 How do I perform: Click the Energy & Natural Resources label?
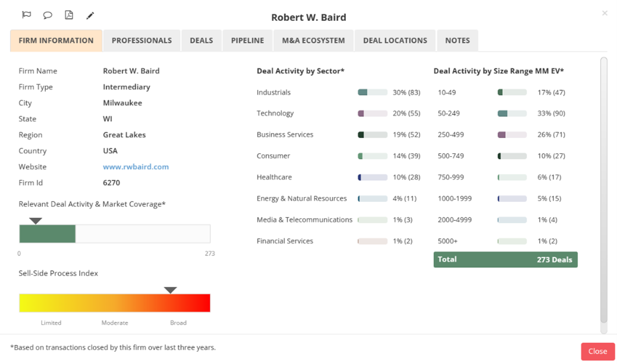(x=302, y=198)
